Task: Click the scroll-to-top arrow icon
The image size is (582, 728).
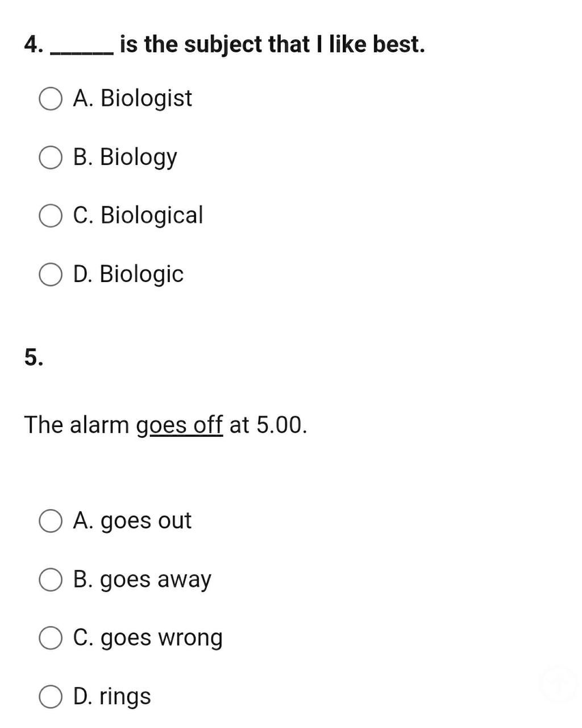Action: (x=558, y=685)
